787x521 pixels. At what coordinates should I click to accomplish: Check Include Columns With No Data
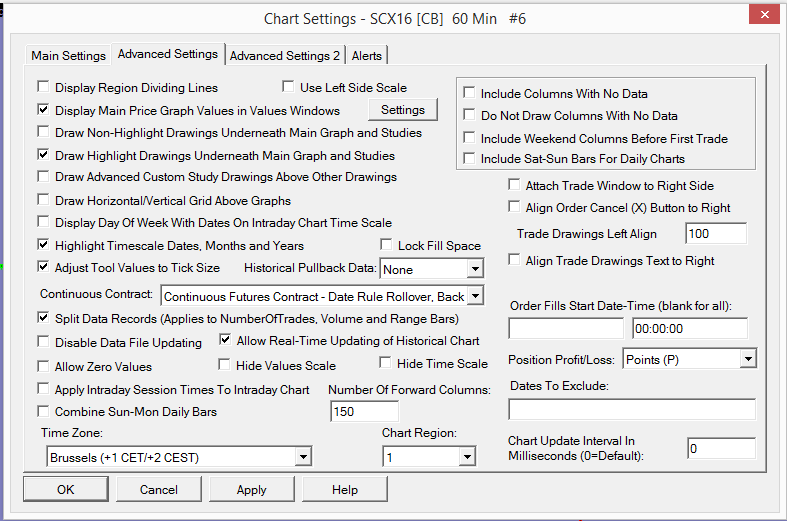click(469, 93)
